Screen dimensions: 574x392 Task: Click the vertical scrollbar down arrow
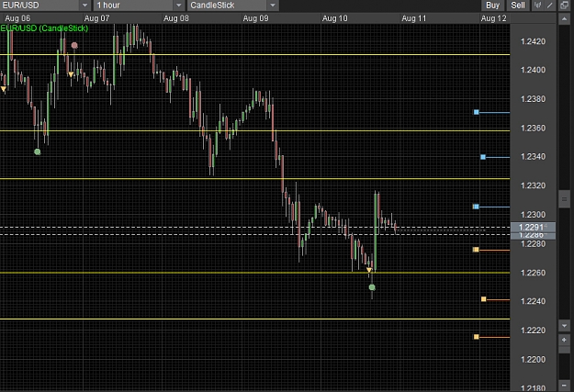pos(564,325)
